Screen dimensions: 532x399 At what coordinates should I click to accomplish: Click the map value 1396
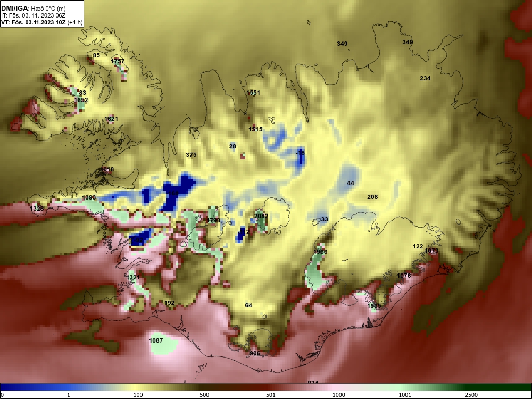pyautogui.click(x=89, y=197)
